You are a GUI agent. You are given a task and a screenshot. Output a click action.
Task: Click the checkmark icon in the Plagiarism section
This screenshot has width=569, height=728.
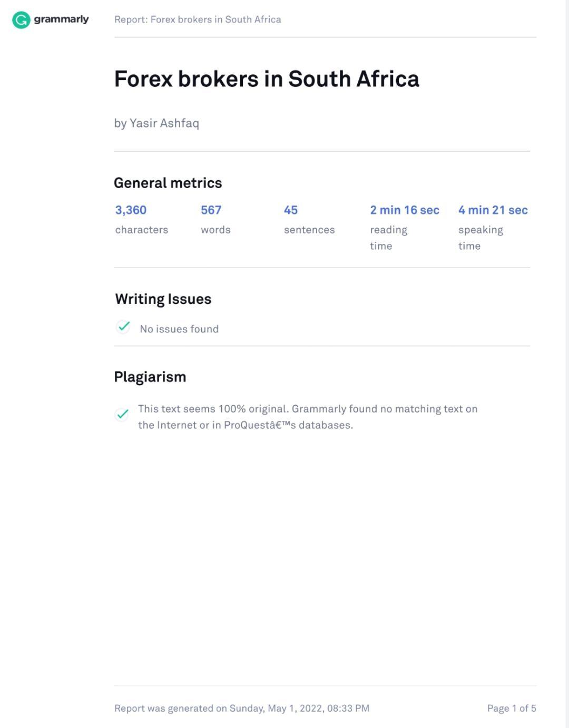click(122, 414)
